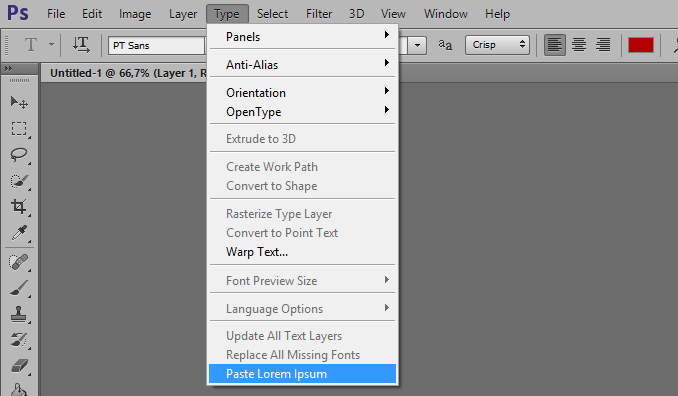678x396 pixels.
Task: Select the Crop tool
Action: point(19,207)
